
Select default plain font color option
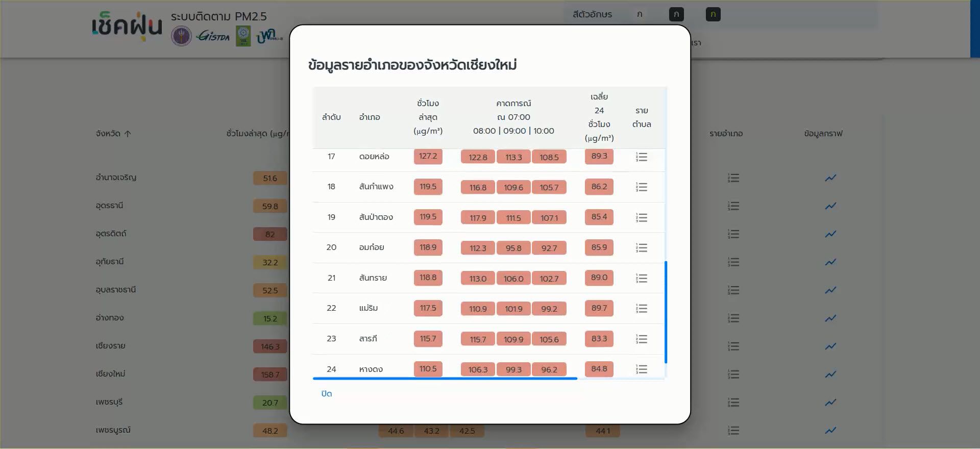coord(640,14)
